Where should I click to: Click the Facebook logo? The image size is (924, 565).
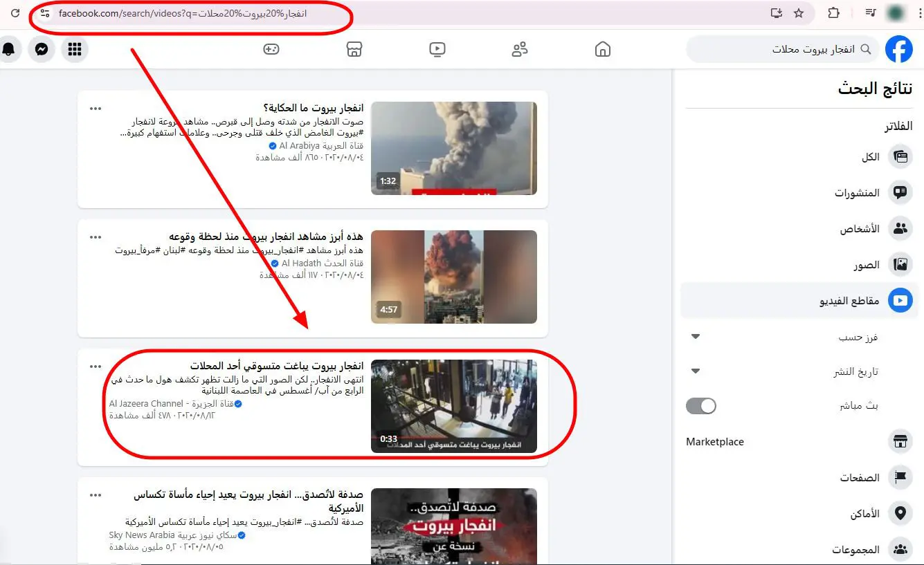[900, 49]
